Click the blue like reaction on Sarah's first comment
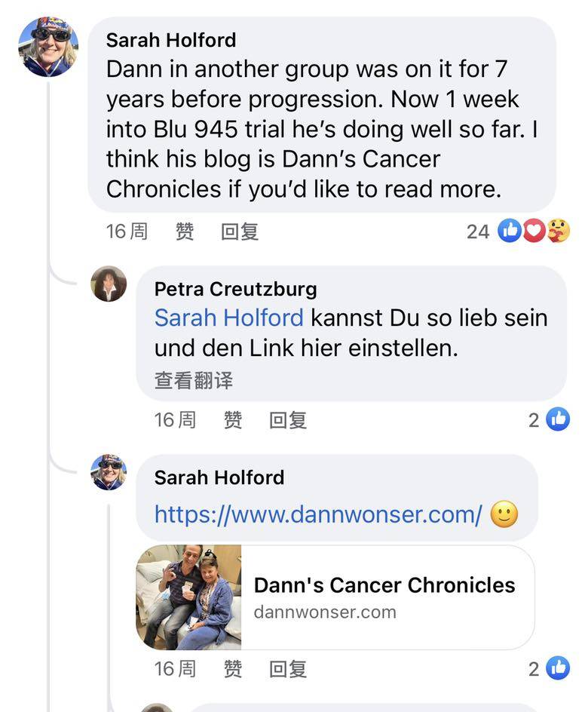This screenshot has height=712, width=588. point(510,231)
